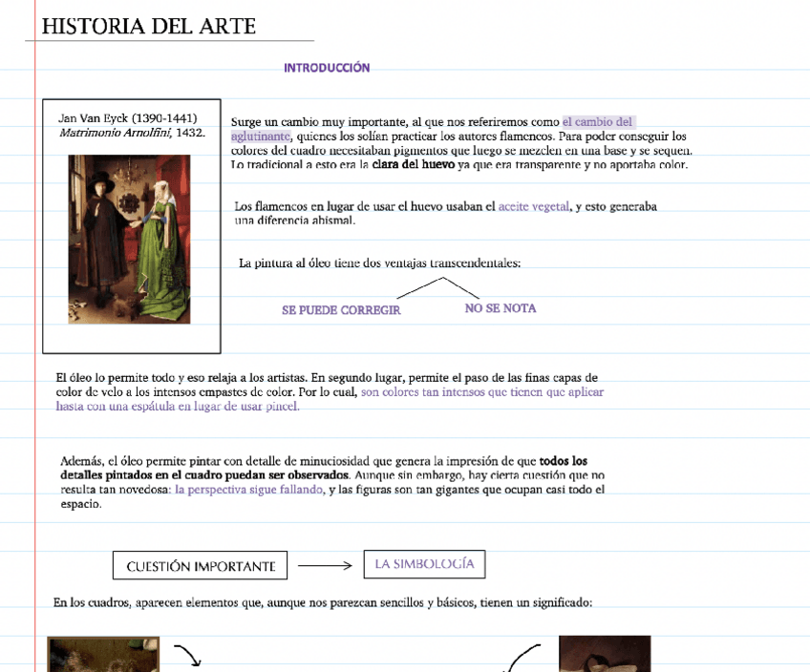Screen dimensions: 810x672
Task: Click the Jan Van Eyck (1390-1441) caption
Action: pyautogui.click(x=128, y=117)
